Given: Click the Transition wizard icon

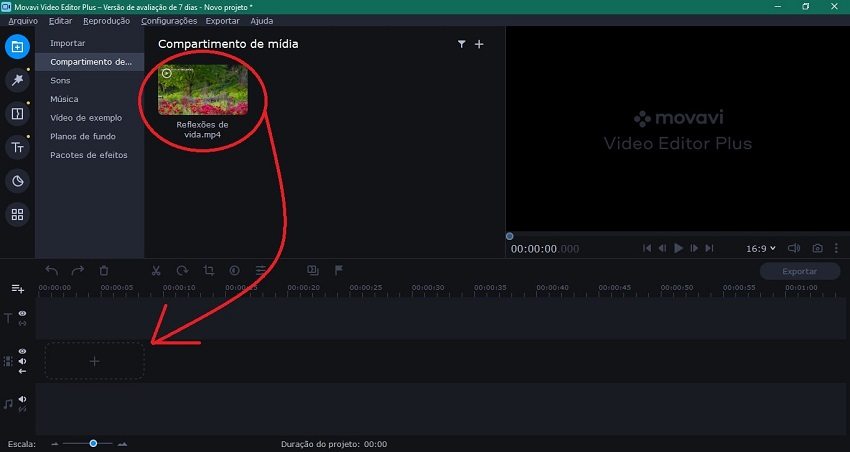Looking at the screenshot, I should (x=313, y=270).
